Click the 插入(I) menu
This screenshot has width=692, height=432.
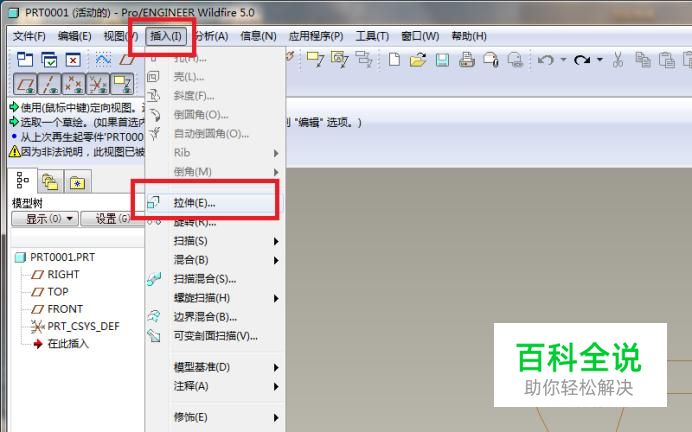tap(166, 36)
